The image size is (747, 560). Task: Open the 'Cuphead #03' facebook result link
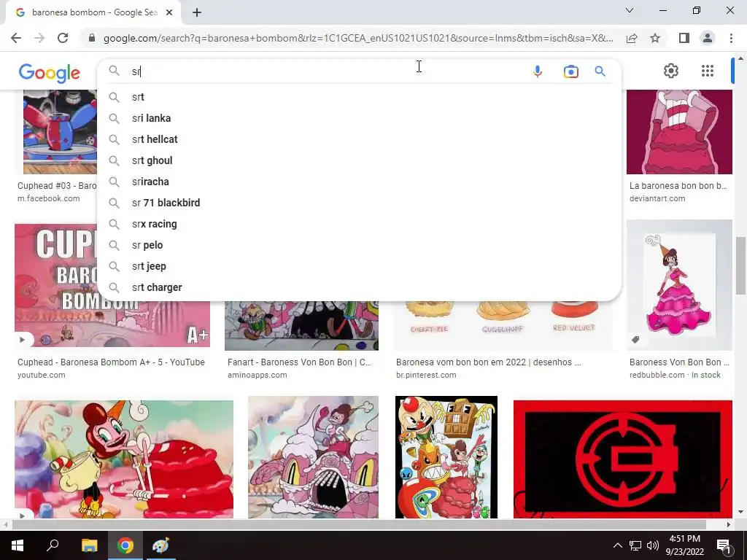57,186
